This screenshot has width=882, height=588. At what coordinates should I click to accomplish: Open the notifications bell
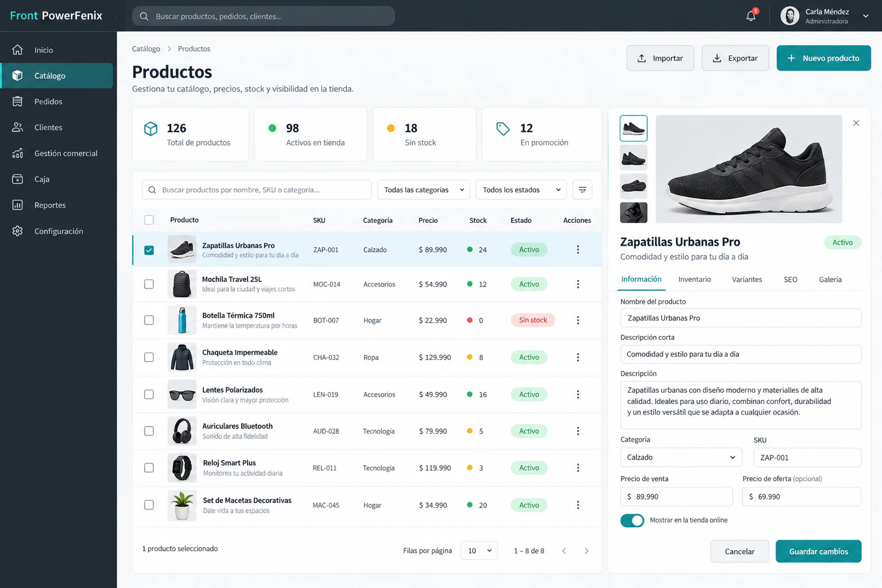pos(751,16)
